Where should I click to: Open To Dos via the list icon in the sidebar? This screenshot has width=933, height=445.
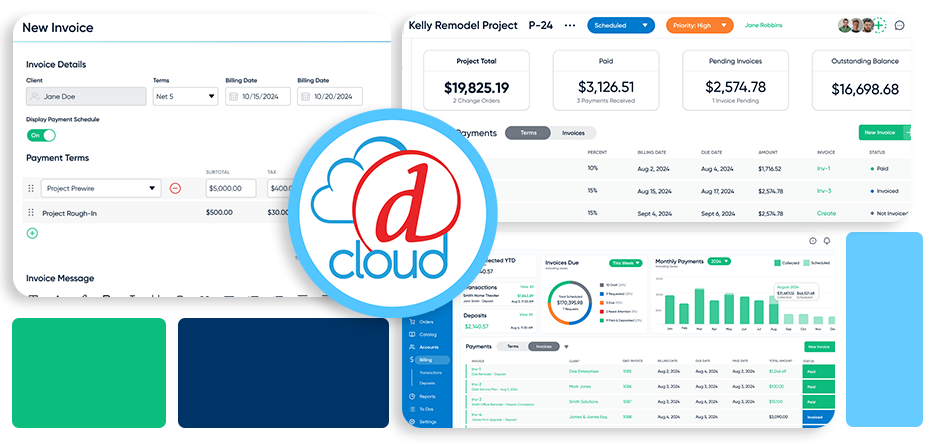(x=412, y=409)
